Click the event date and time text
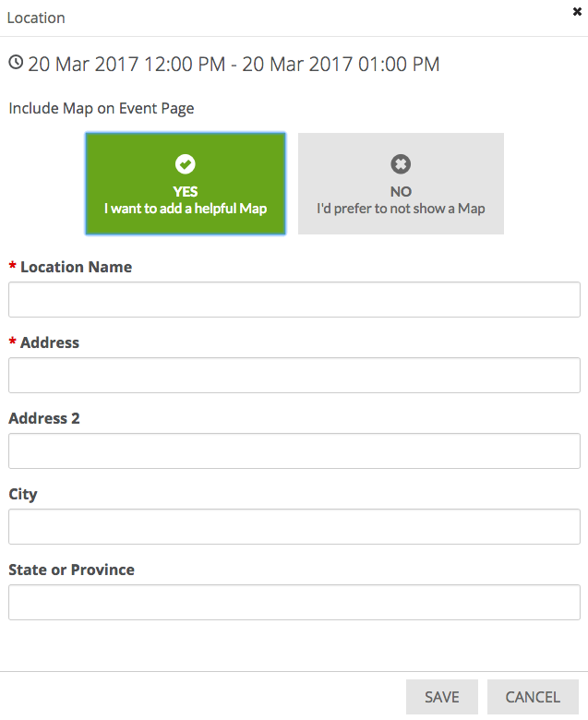The width and height of the screenshot is (588, 720). (x=234, y=64)
